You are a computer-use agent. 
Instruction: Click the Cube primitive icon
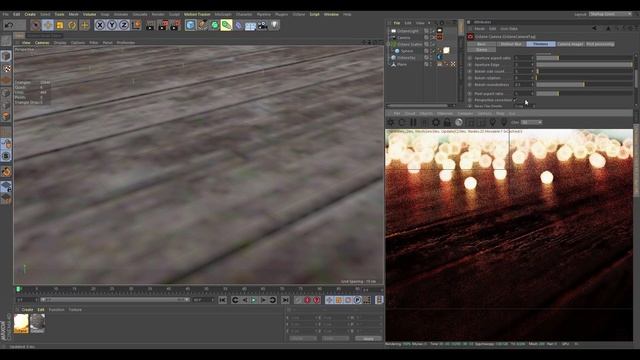point(190,25)
